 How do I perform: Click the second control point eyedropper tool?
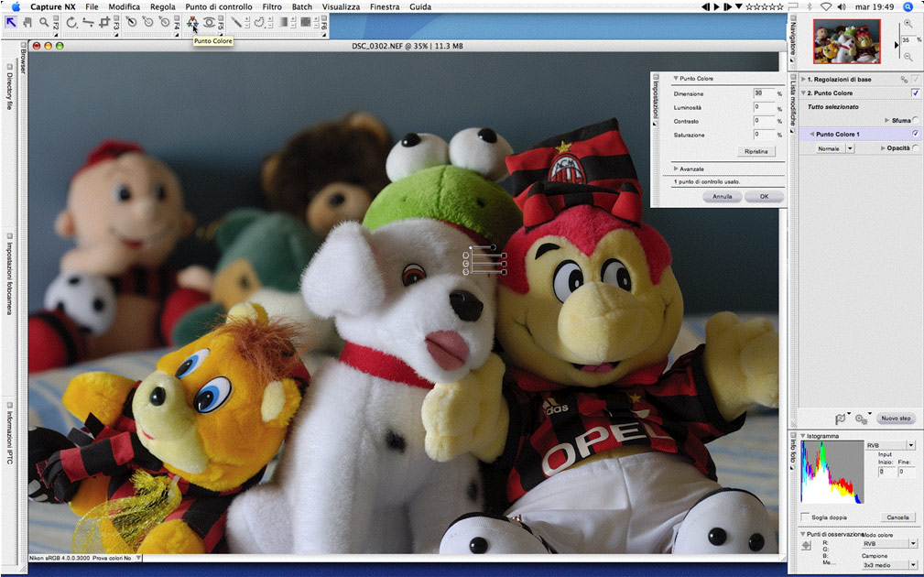pos(148,23)
